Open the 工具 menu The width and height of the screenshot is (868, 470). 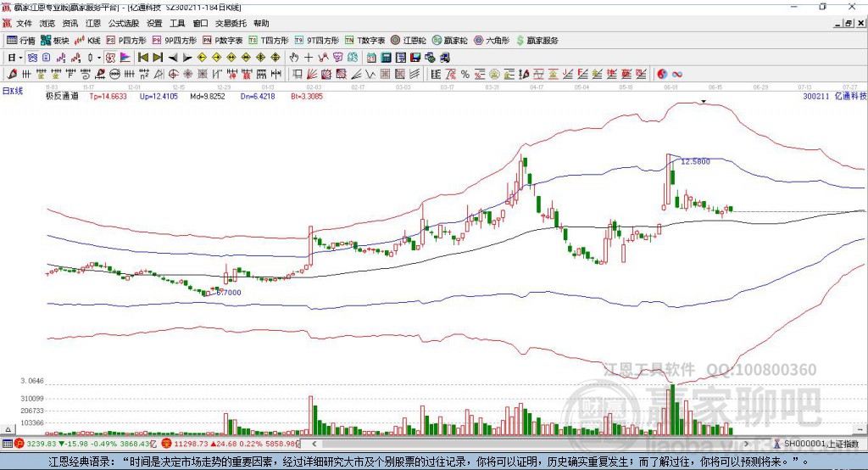[x=177, y=23]
